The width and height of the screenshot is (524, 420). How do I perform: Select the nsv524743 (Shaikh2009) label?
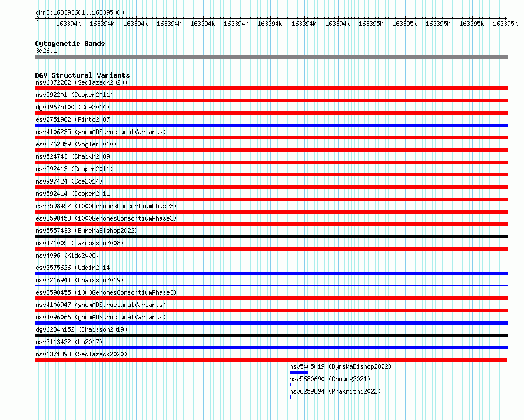point(74,156)
